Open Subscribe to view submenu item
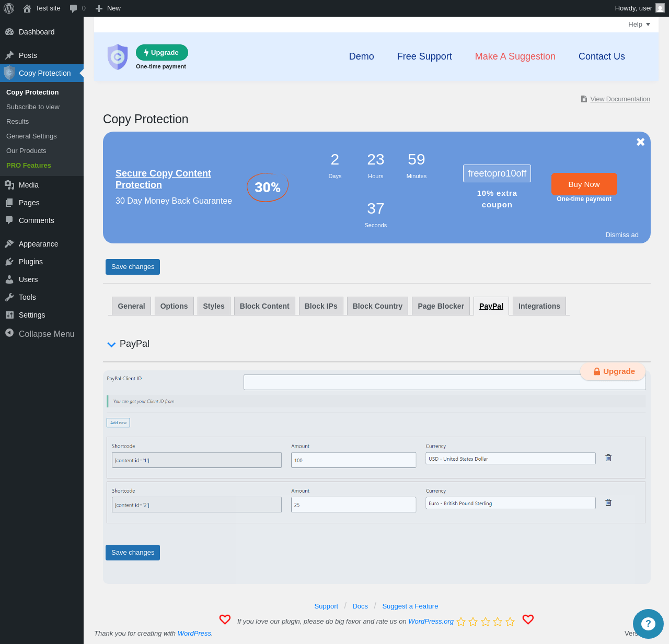 (x=33, y=107)
